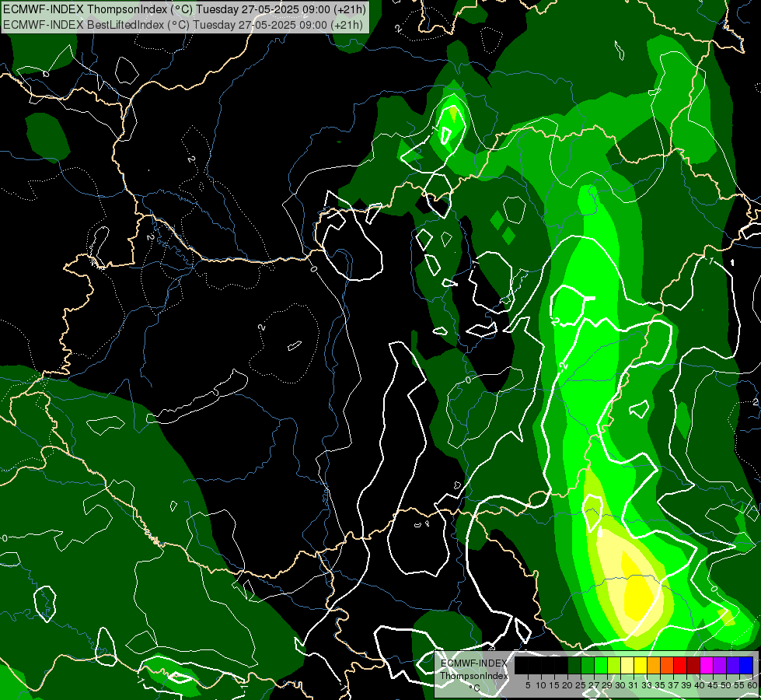Click the legend tick value 50
The image size is (761, 700).
click(726, 685)
